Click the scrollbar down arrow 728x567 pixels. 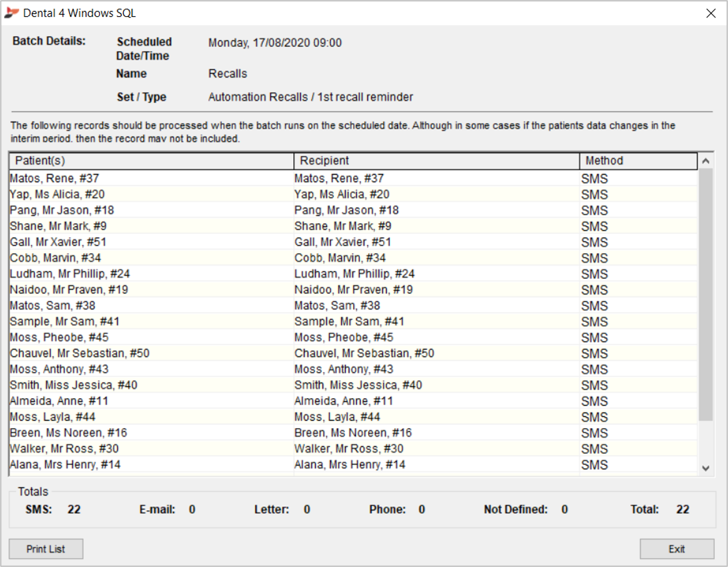click(706, 468)
